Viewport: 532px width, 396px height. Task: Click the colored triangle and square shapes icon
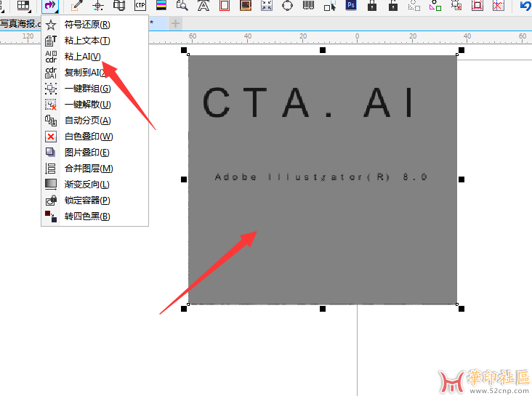click(435, 5)
